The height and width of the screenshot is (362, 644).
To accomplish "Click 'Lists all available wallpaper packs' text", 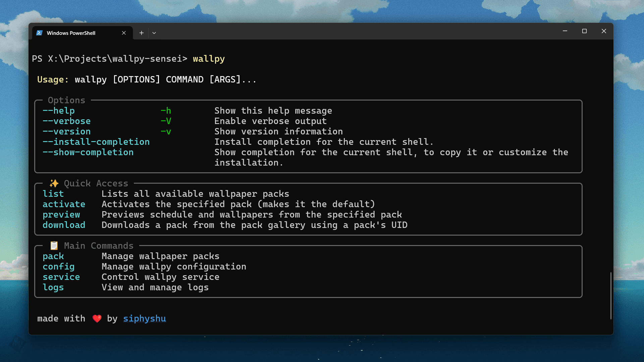I will tap(196, 194).
